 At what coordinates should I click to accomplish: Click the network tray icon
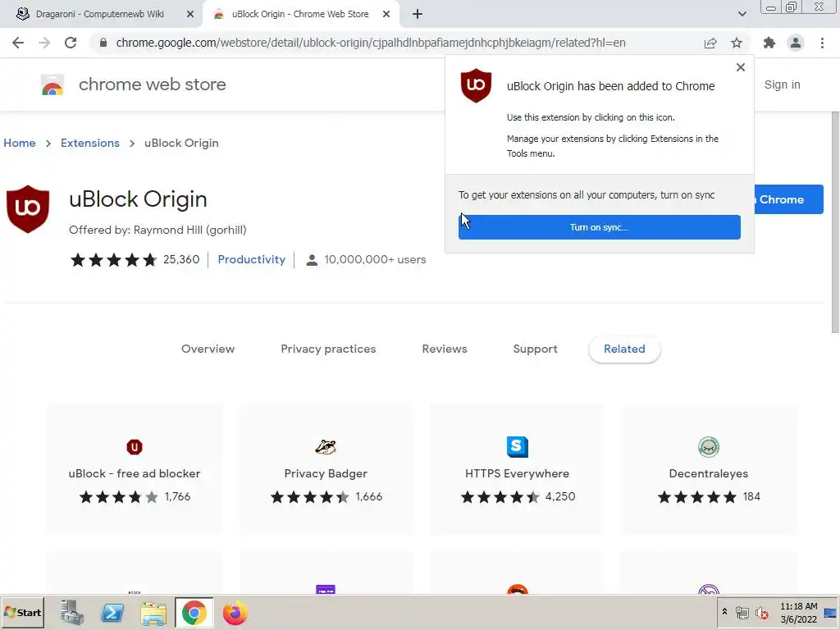(x=742, y=612)
